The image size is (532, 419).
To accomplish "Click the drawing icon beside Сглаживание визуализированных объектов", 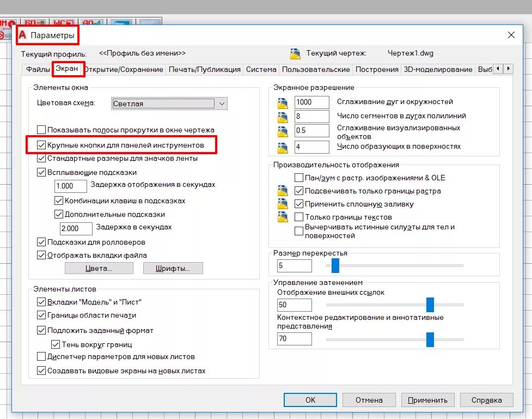I will [x=283, y=131].
